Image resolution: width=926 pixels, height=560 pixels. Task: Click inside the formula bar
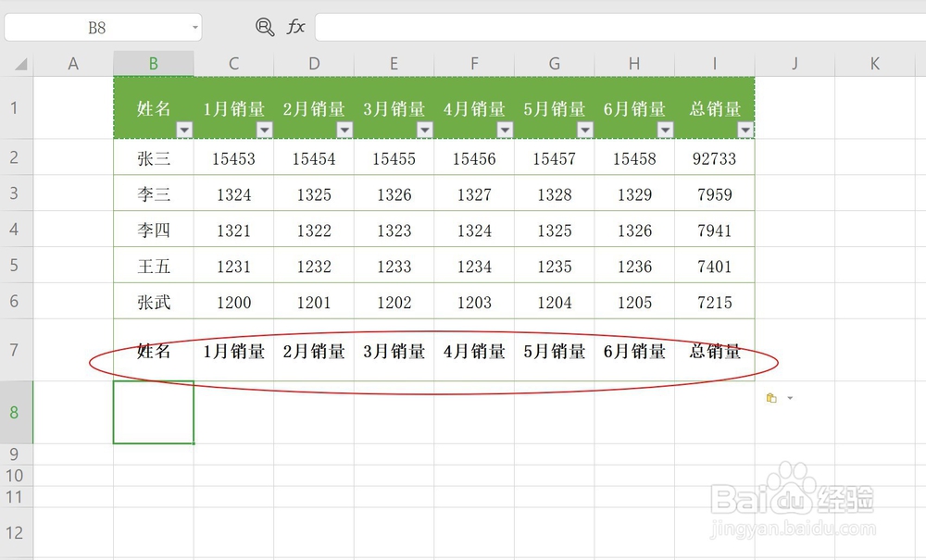coord(556,27)
